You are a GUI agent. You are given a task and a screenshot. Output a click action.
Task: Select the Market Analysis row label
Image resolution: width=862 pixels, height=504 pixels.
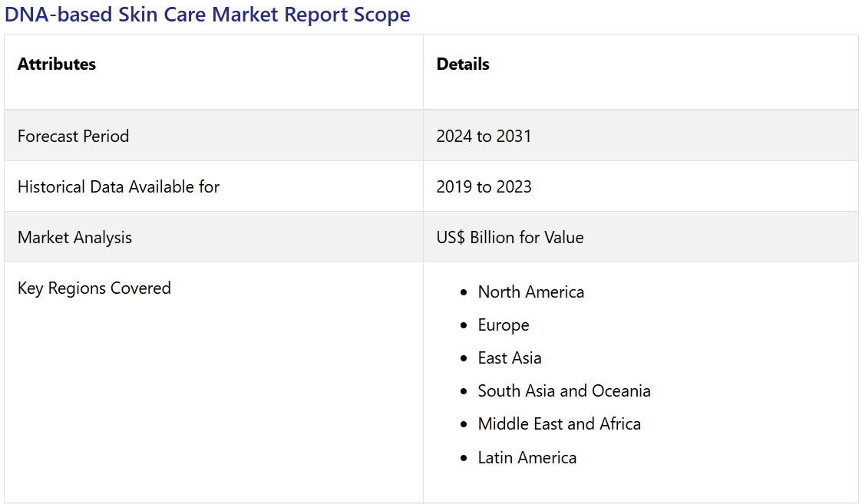pyautogui.click(x=74, y=238)
